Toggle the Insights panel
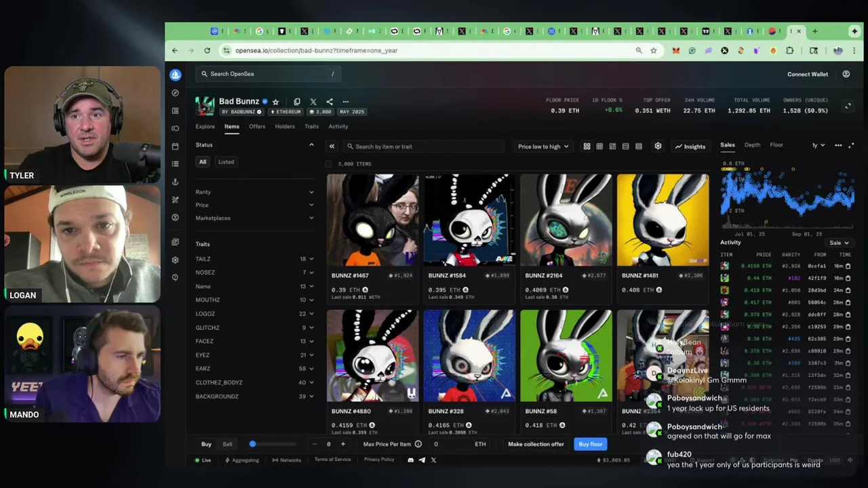Screen dimensions: 868x488 pos(690,146)
